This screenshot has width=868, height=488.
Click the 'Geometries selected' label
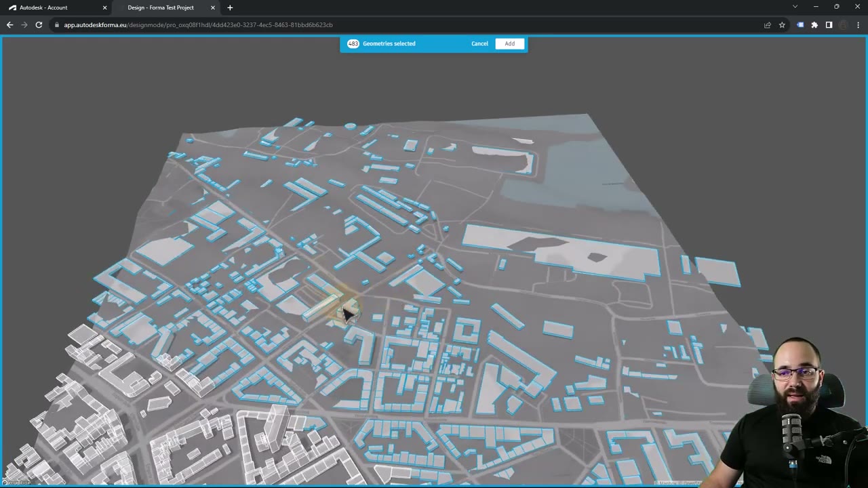[389, 43]
